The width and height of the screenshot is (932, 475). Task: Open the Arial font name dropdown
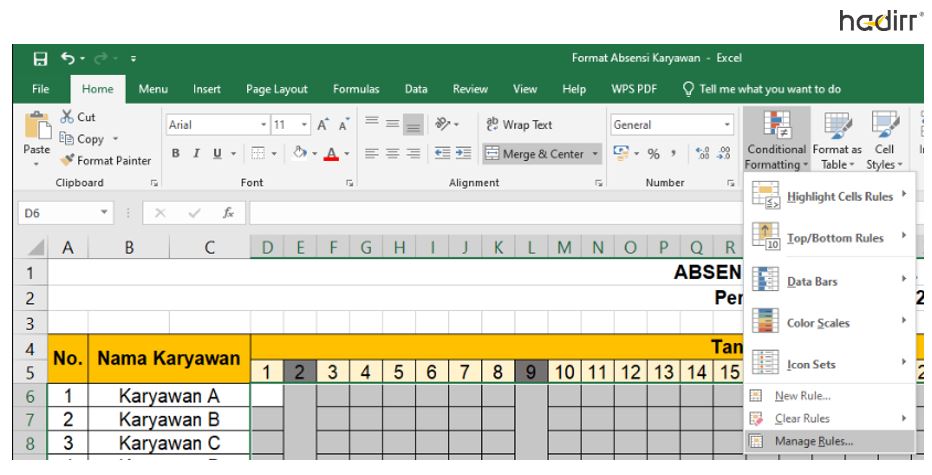pos(264,125)
